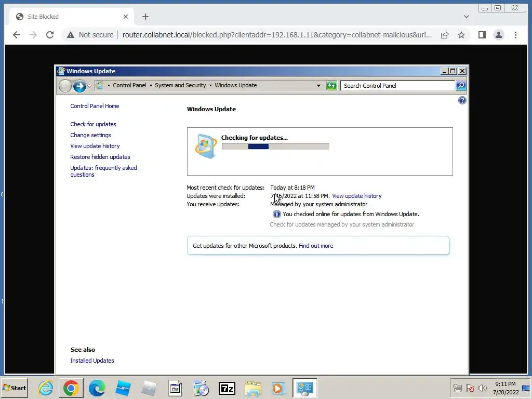Reload the blocked page in Chrome
The width and height of the screenshot is (532, 399).
point(50,35)
